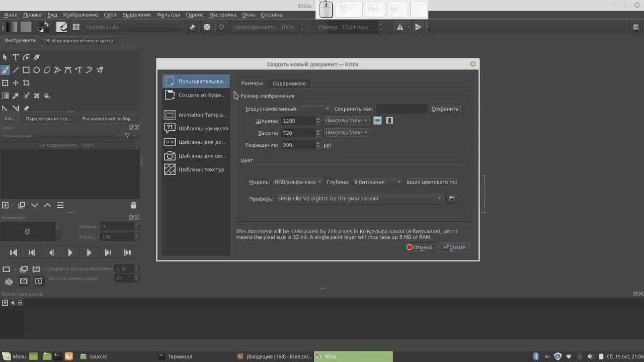644x362 pixels.
Task: Open the sRGB profile dropdown
Action: pos(360,199)
